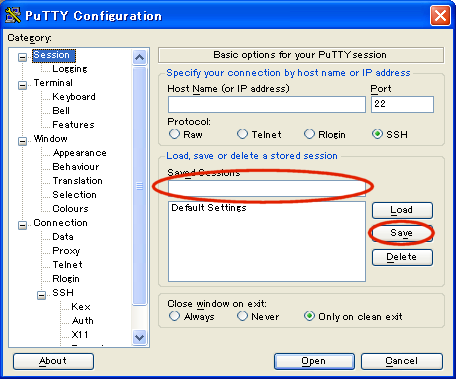This screenshot has height=379, width=456.
Task: Click the Load button
Action: coord(402,210)
